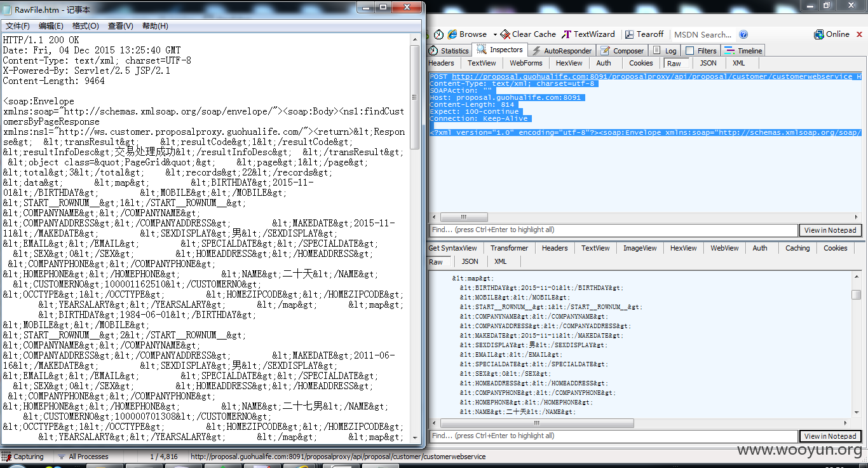Viewport: 868px width, 468px height.
Task: Switch to the Log tab
Action: coord(665,51)
